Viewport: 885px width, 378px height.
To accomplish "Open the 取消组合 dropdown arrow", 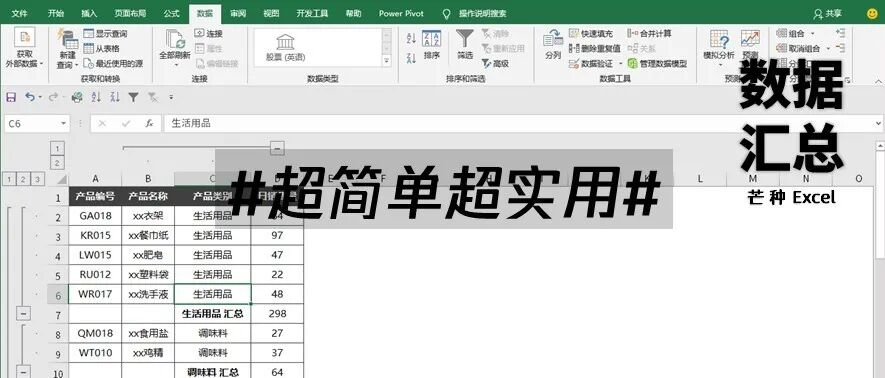I will pyautogui.click(x=827, y=49).
